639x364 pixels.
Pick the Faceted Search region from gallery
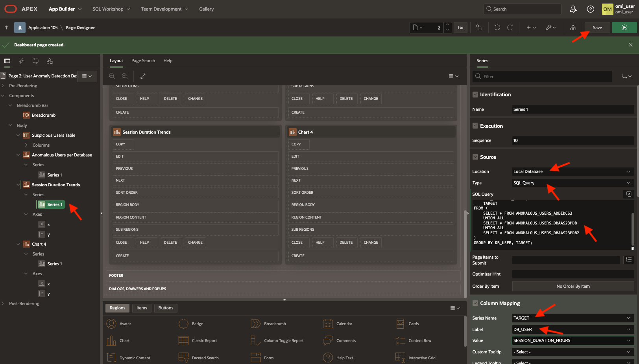[x=198, y=358]
